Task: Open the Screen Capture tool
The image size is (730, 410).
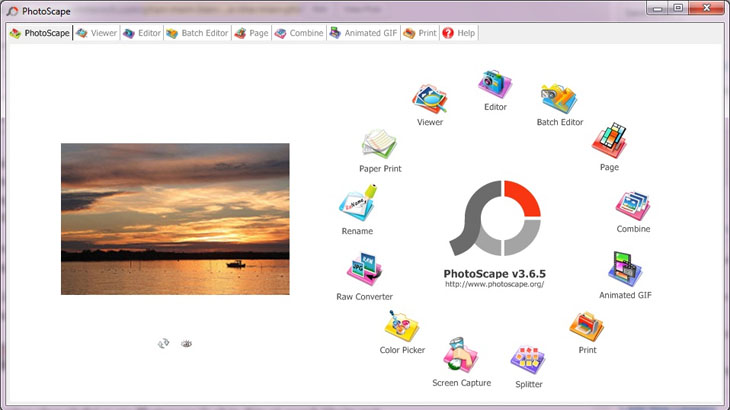Action: tap(460, 355)
